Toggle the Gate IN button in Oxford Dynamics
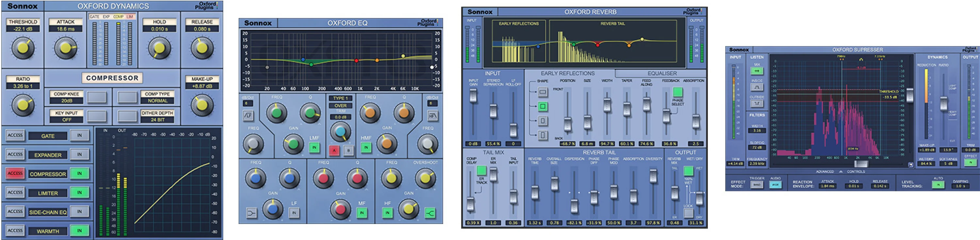This screenshot has width=980, height=240. [79, 136]
